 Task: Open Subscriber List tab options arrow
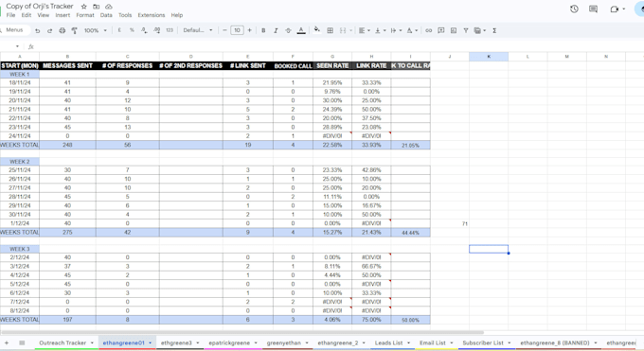[x=510, y=342]
